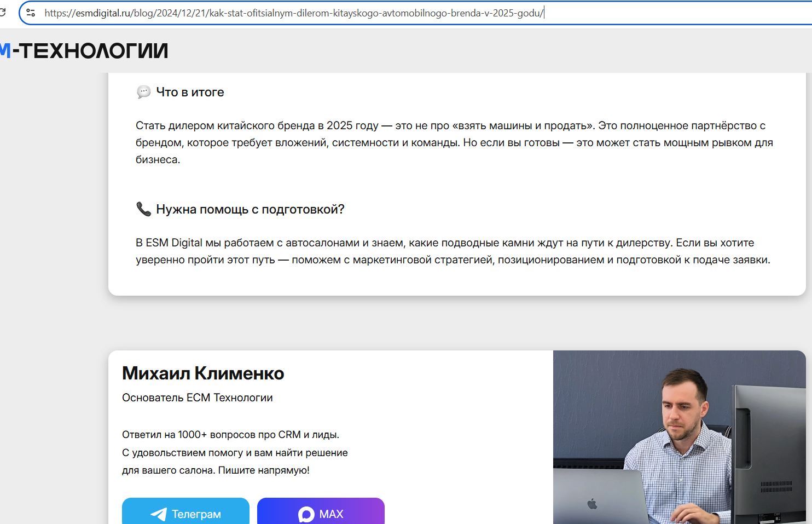The height and width of the screenshot is (524, 812).
Task: Open the М-ТЕХНОЛОГИИ site logo
Action: pos(82,51)
